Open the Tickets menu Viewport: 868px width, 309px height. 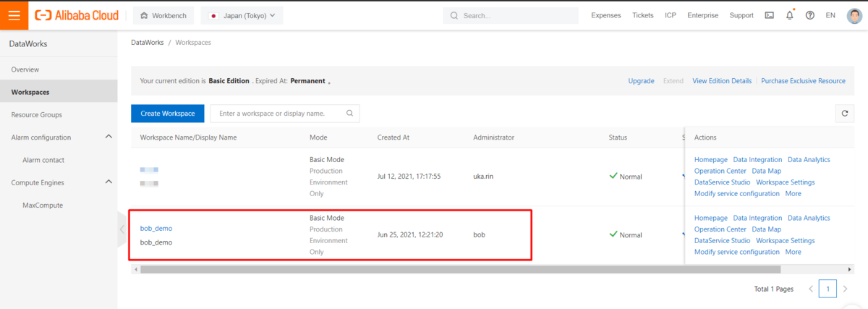coord(642,15)
